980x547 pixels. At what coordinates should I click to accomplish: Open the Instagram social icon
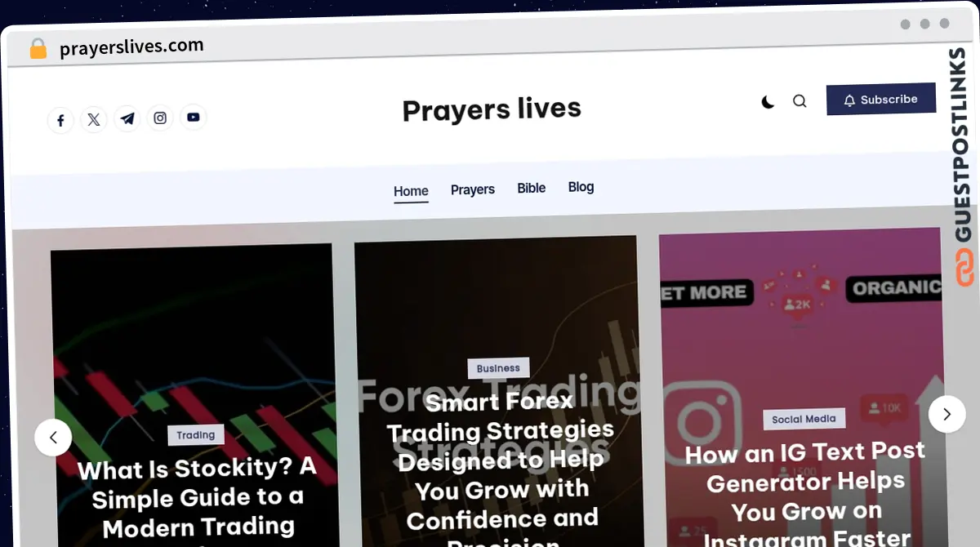(x=160, y=118)
